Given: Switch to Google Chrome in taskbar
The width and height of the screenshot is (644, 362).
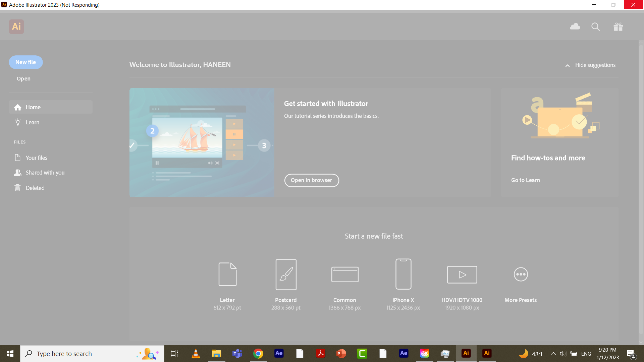Looking at the screenshot, I should click(x=258, y=354).
